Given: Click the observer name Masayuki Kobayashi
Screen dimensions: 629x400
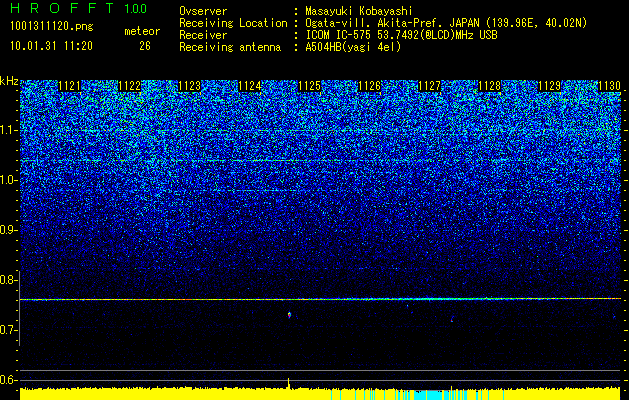Looking at the screenshot, I should tap(359, 11).
